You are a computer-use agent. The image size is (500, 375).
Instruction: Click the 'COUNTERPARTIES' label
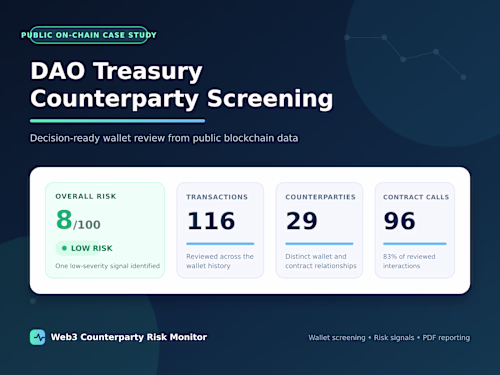(x=320, y=197)
